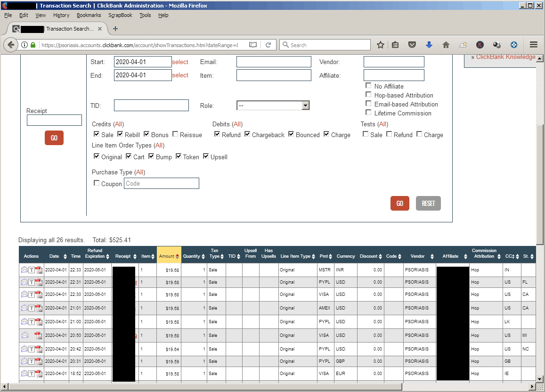Toggle reader view icon in address bar
Image resolution: width=545 pixels, height=392 pixels.
(253, 45)
